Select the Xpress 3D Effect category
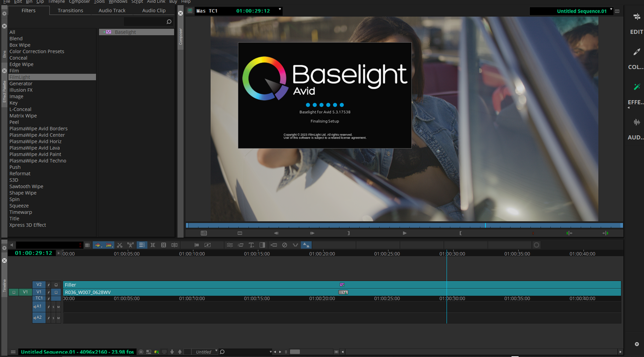This screenshot has height=357, width=644. pyautogui.click(x=28, y=225)
